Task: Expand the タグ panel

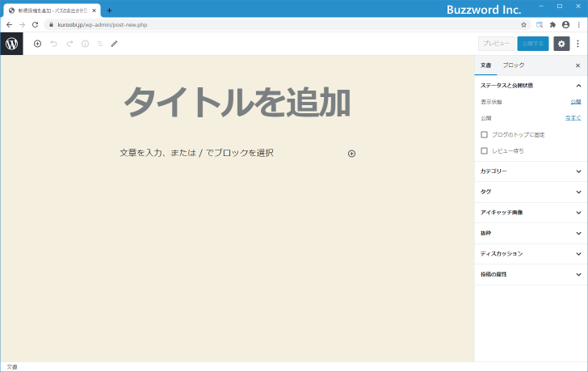Action: (531, 192)
